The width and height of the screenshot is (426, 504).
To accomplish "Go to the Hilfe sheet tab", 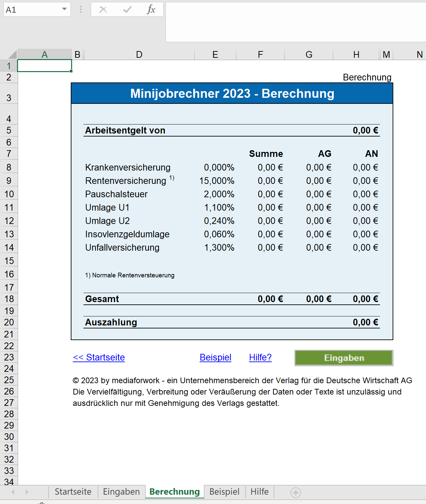I will point(259,492).
